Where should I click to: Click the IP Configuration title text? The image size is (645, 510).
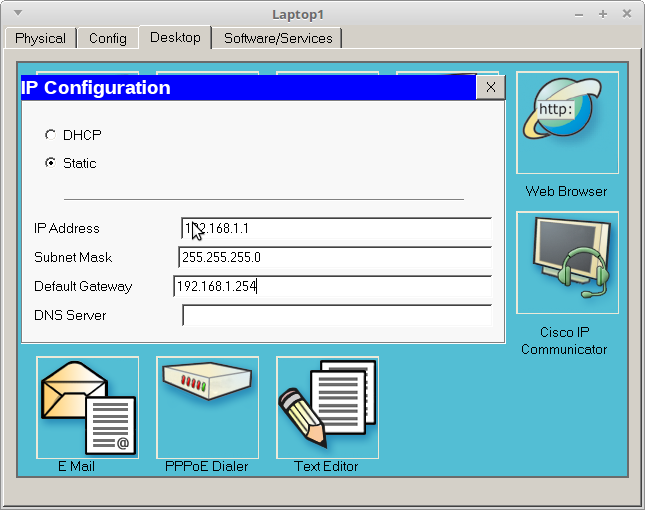pos(95,88)
